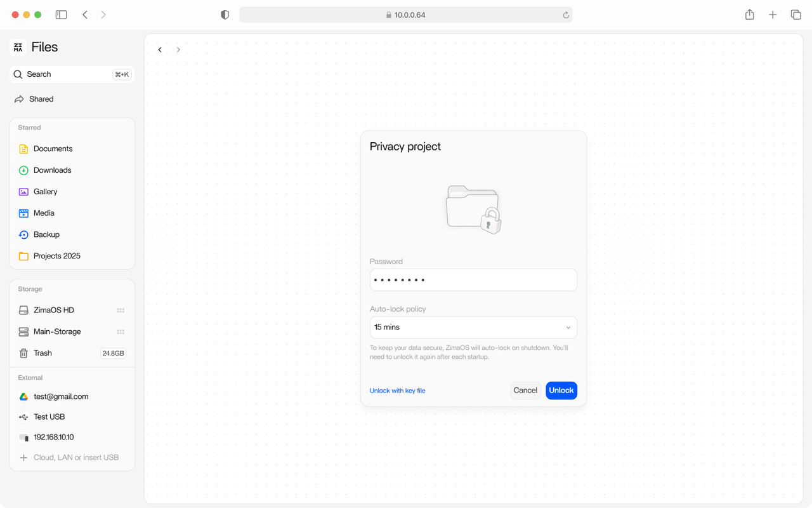Open the Search bar in Files
Image resolution: width=812 pixels, height=508 pixels.
pyautogui.click(x=72, y=74)
